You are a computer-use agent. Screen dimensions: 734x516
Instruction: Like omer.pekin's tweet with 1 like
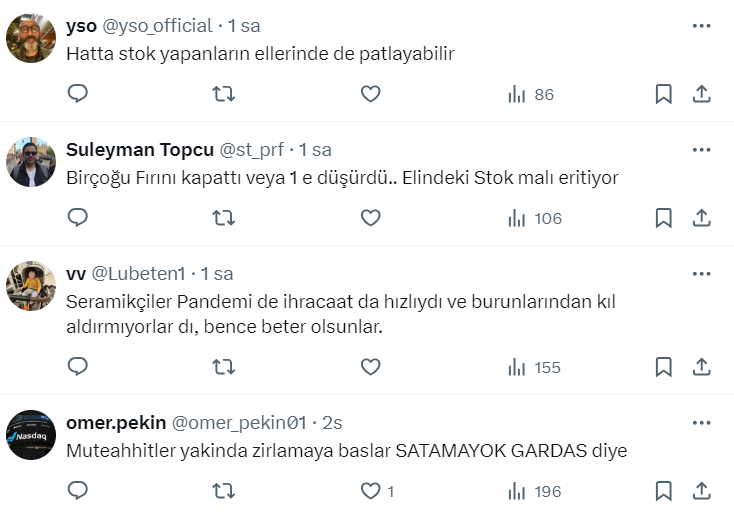(x=370, y=491)
